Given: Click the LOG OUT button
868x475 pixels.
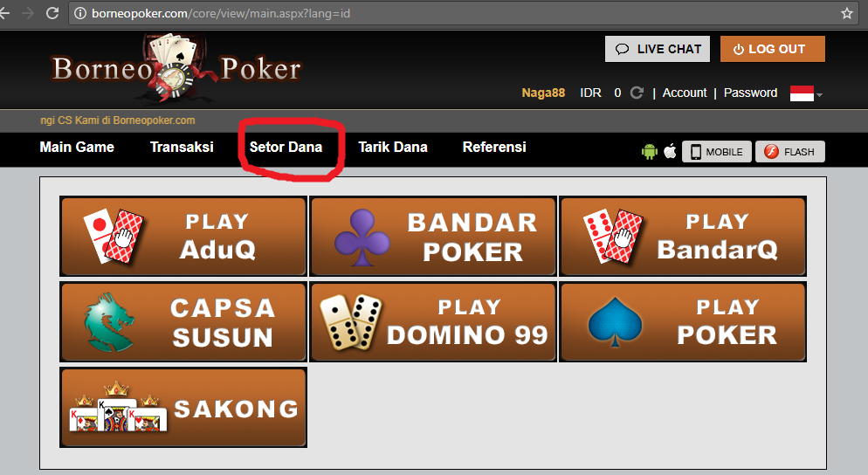Looking at the screenshot, I should [x=772, y=49].
